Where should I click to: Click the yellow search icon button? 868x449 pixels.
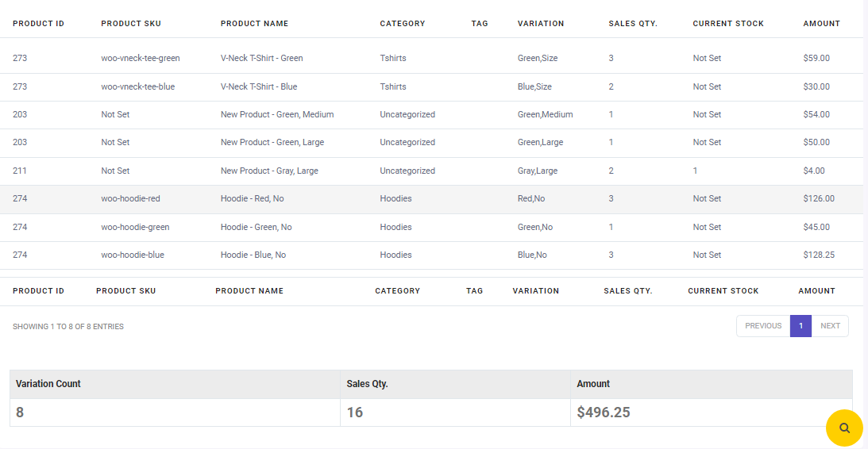click(844, 428)
